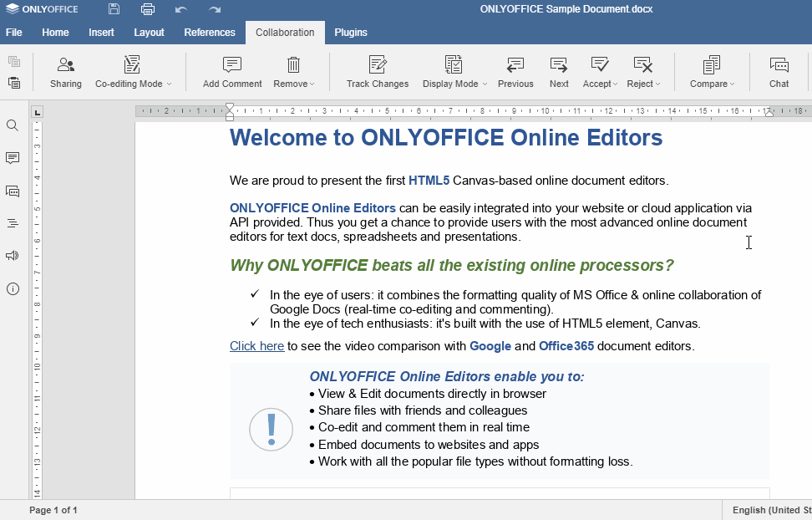Viewport: 812px width, 520px height.
Task: Click the Print icon in title bar
Action: click(x=148, y=9)
